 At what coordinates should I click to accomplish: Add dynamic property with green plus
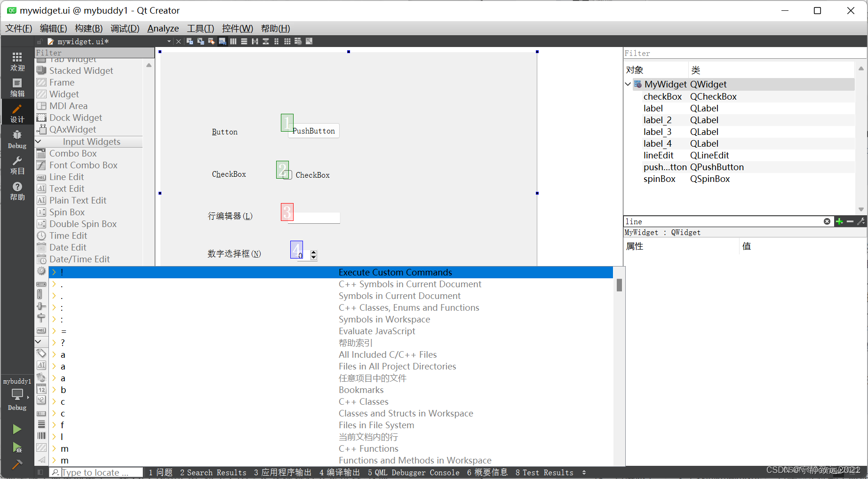point(839,221)
